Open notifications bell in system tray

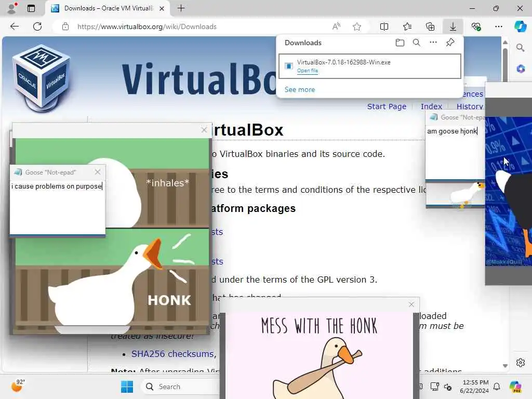tap(496, 387)
